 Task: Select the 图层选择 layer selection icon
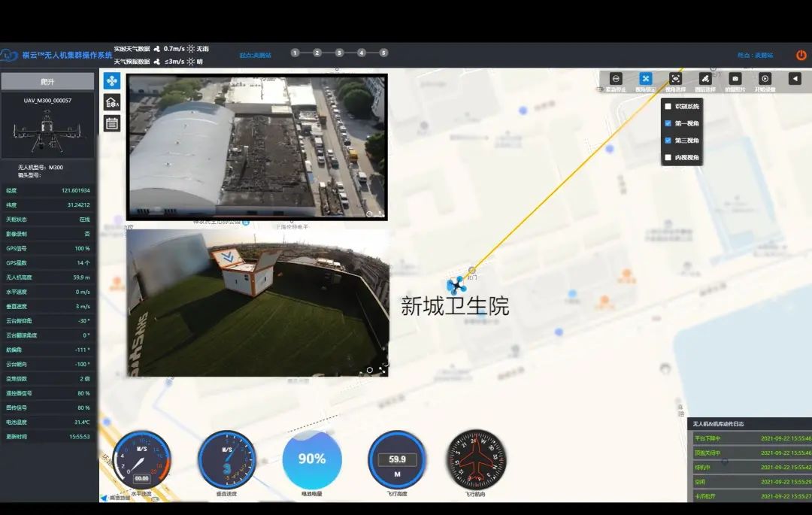pyautogui.click(x=704, y=78)
